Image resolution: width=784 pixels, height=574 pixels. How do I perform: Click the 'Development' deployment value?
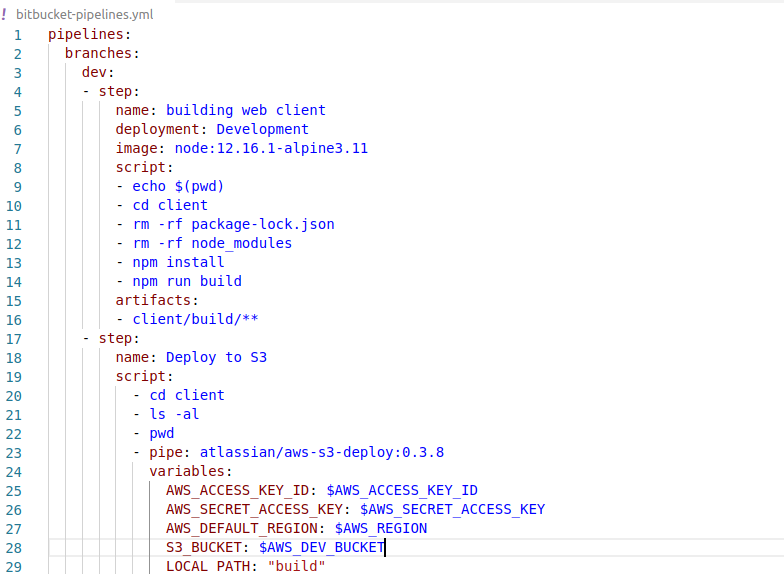click(x=262, y=129)
